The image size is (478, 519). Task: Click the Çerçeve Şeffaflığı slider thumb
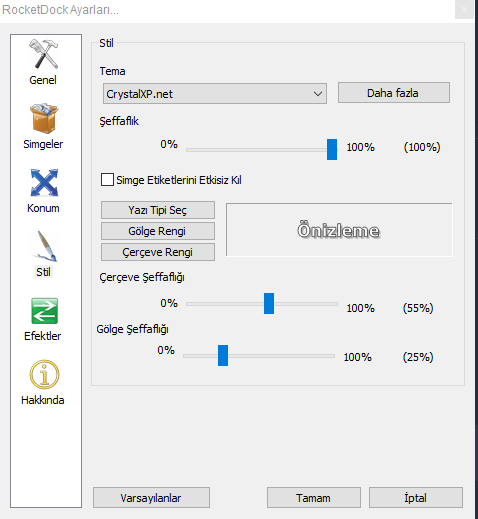tap(269, 303)
